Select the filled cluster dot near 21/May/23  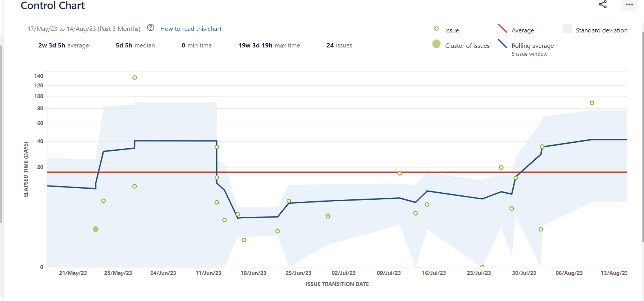[96, 229]
